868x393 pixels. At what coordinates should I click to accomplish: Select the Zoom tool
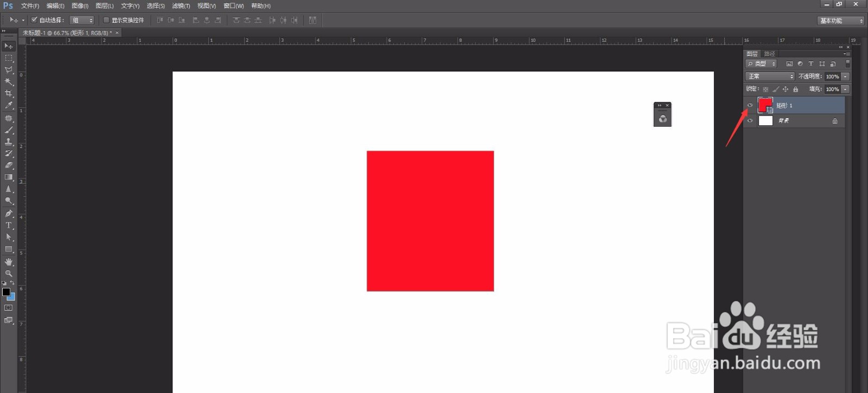coord(8,274)
